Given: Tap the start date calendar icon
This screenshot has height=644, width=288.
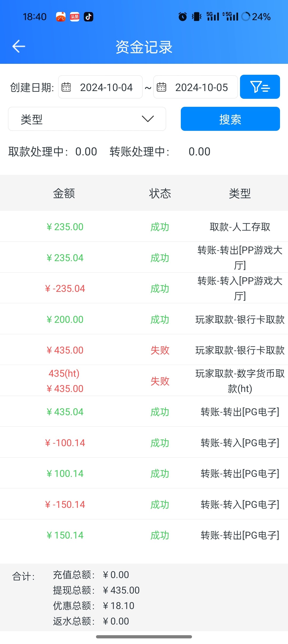Looking at the screenshot, I should pos(66,87).
